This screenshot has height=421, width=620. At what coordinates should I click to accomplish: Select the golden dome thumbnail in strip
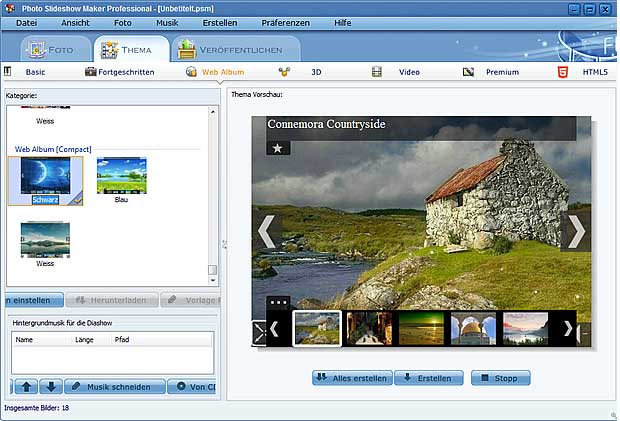(x=473, y=328)
